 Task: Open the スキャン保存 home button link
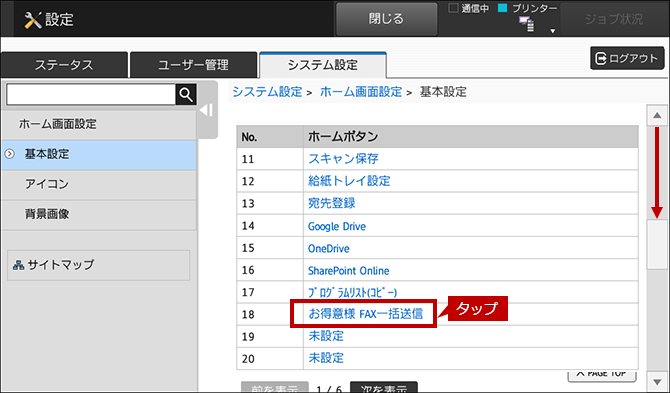pos(343,159)
